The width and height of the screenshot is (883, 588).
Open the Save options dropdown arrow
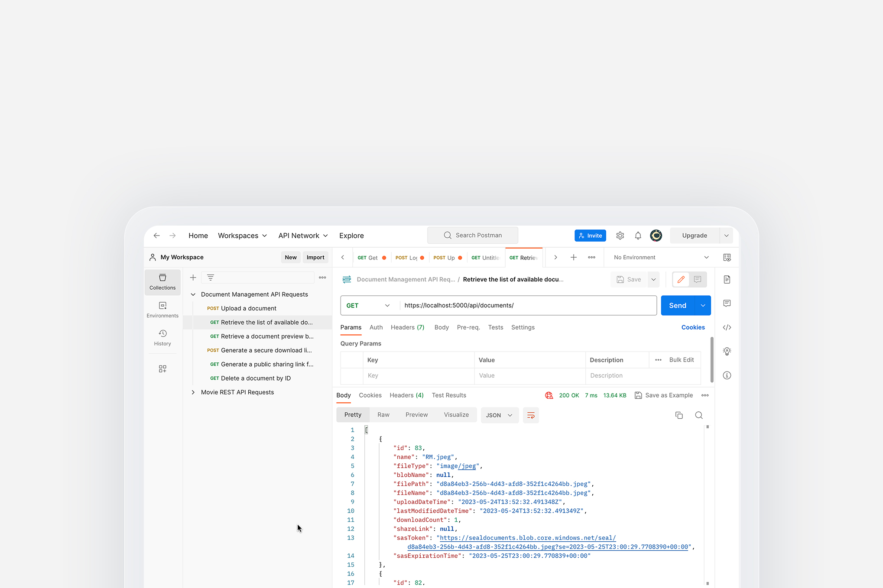[x=653, y=279]
